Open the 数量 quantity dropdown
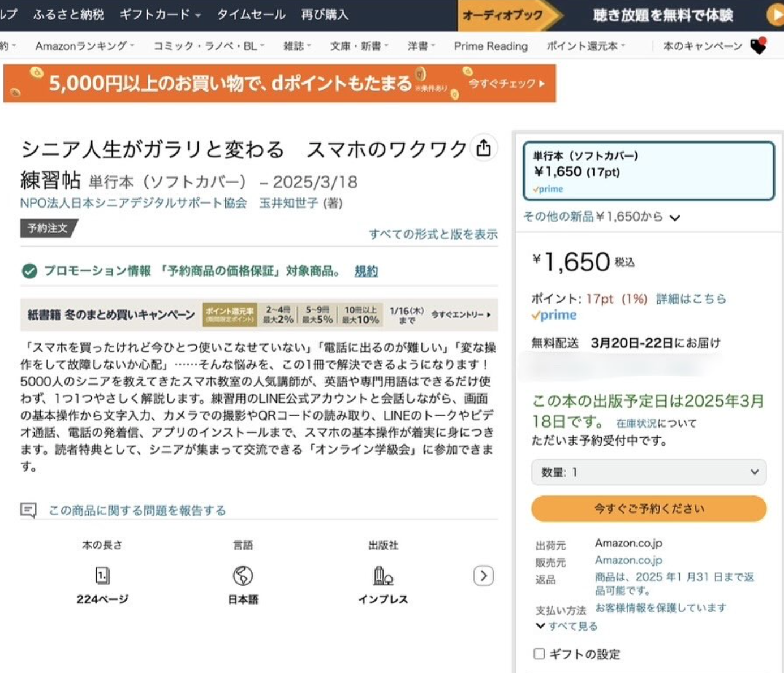The height and width of the screenshot is (673, 784). [649, 472]
